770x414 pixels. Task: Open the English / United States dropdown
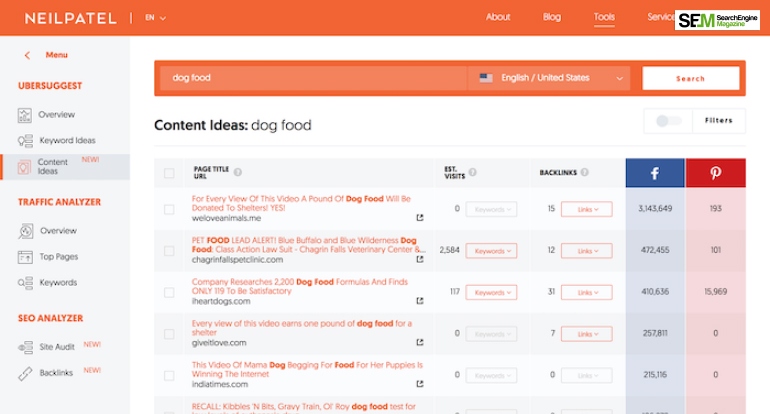coord(550,78)
